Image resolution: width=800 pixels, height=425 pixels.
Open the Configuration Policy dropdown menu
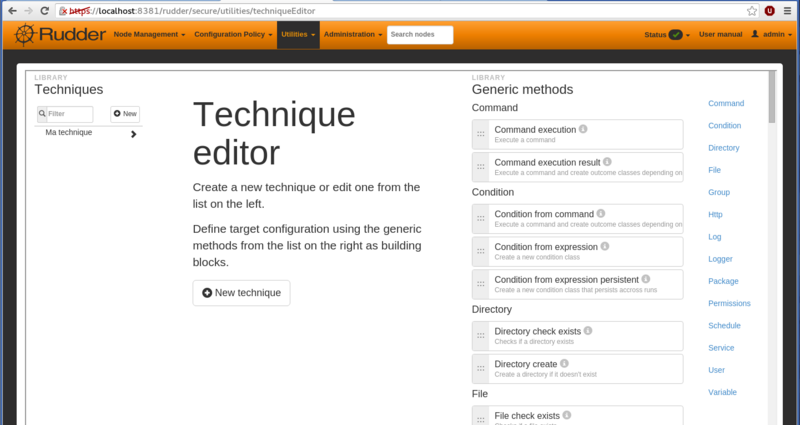pyautogui.click(x=233, y=35)
